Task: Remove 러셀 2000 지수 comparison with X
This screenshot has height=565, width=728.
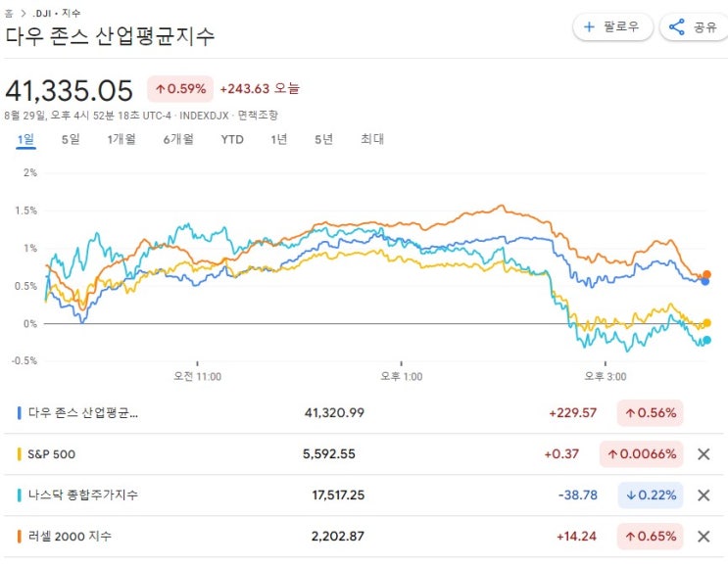Action: click(703, 537)
